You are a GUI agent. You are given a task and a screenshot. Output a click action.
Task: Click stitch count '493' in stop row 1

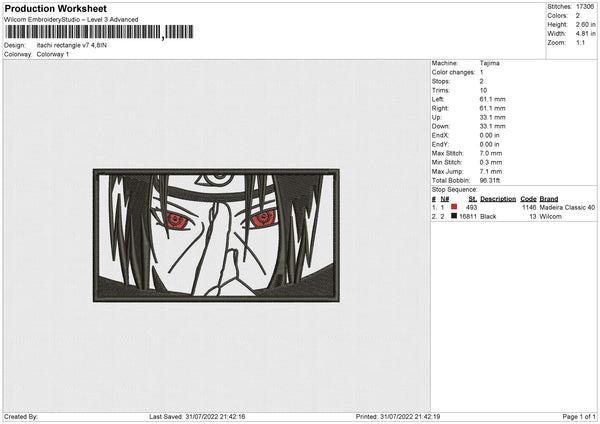tap(471, 207)
